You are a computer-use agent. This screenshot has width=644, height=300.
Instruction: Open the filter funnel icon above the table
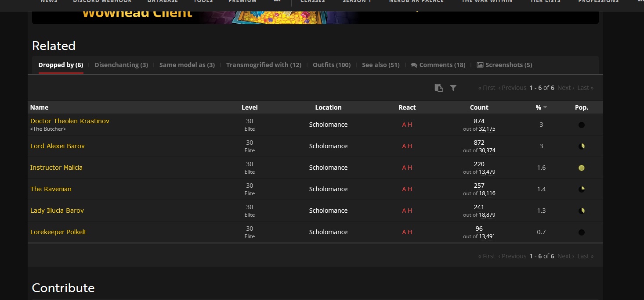[x=453, y=88]
